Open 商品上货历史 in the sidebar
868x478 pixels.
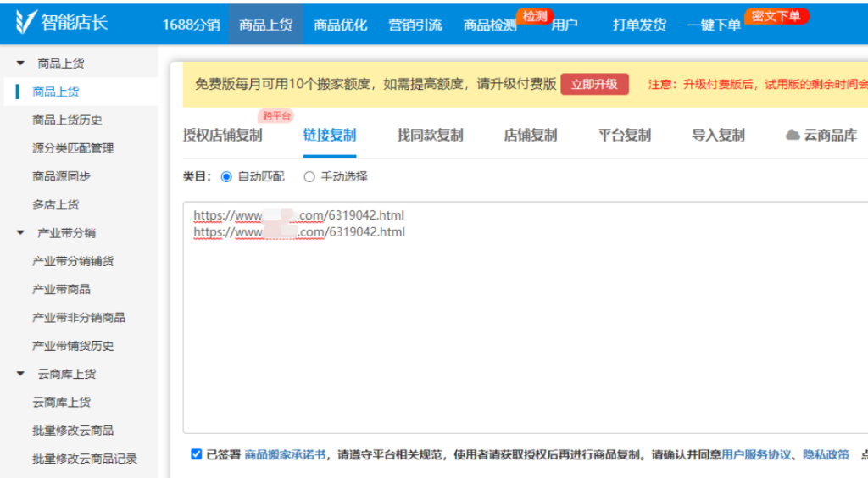(67, 120)
